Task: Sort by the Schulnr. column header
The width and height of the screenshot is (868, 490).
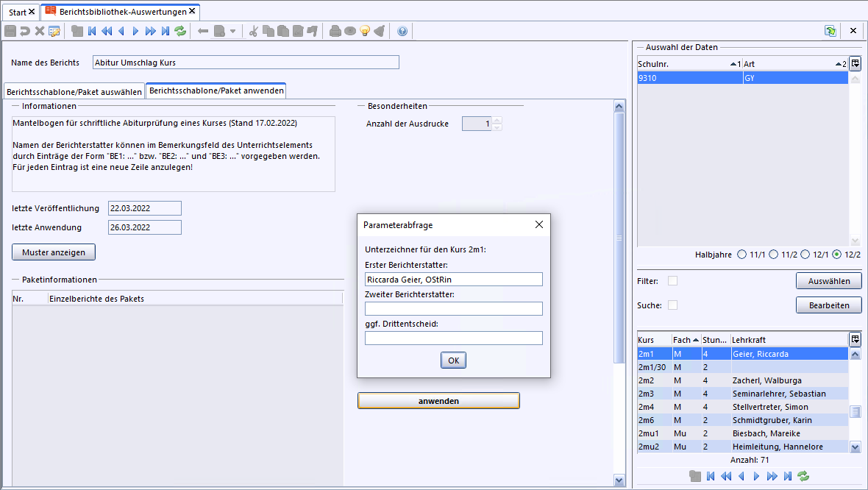Action: (x=689, y=64)
